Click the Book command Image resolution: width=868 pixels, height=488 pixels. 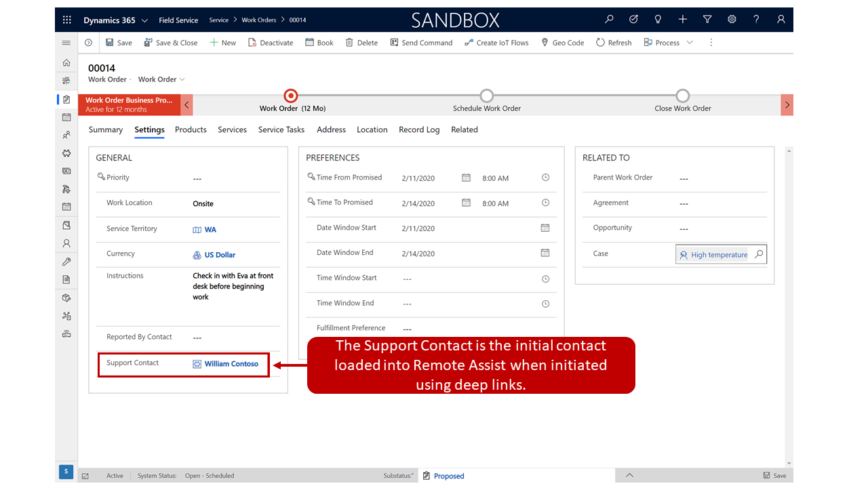click(x=319, y=43)
